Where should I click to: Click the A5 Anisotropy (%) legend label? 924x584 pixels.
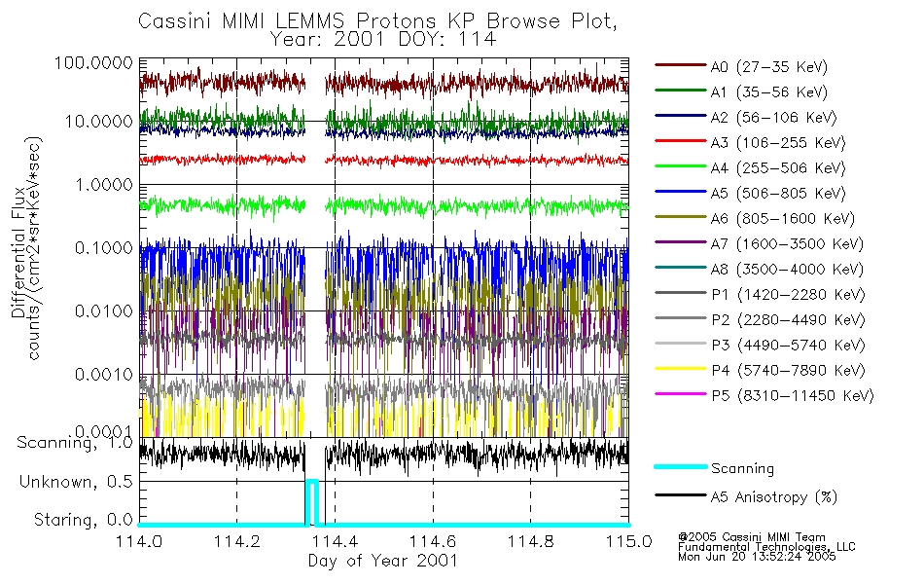pyautogui.click(x=774, y=497)
